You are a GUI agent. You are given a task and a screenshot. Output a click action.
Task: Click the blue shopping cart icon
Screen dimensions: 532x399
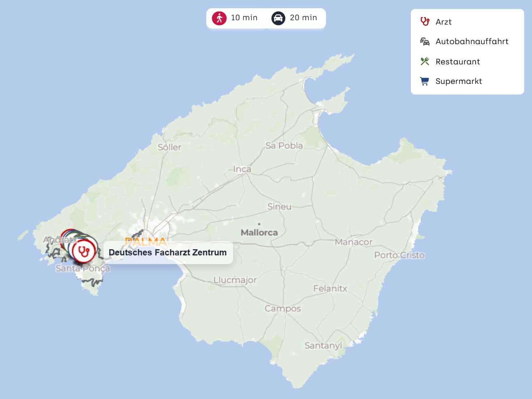pos(425,81)
